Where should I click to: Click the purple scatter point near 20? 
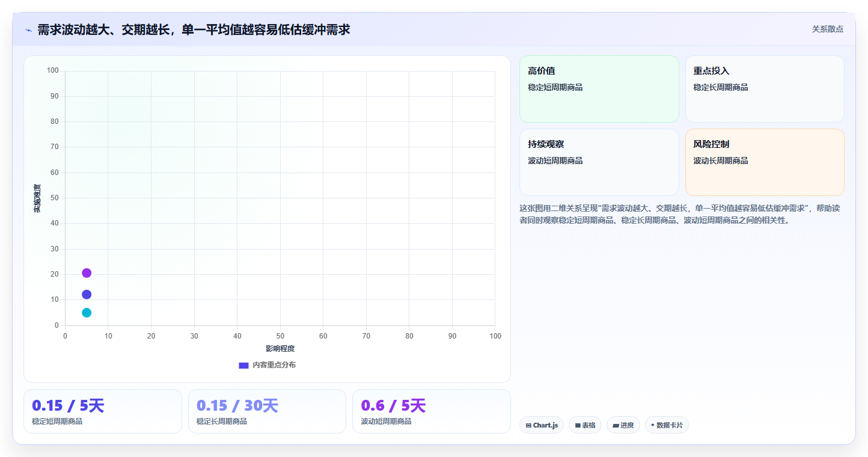pyautogui.click(x=87, y=273)
